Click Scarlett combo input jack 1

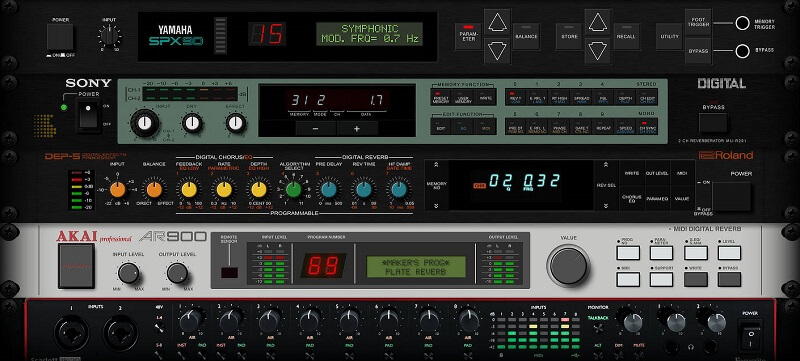click(71, 333)
